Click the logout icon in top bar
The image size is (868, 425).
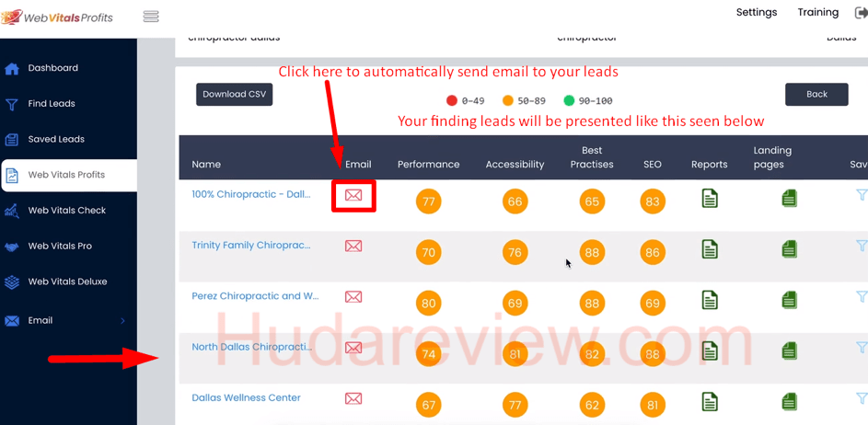pyautogui.click(x=862, y=13)
